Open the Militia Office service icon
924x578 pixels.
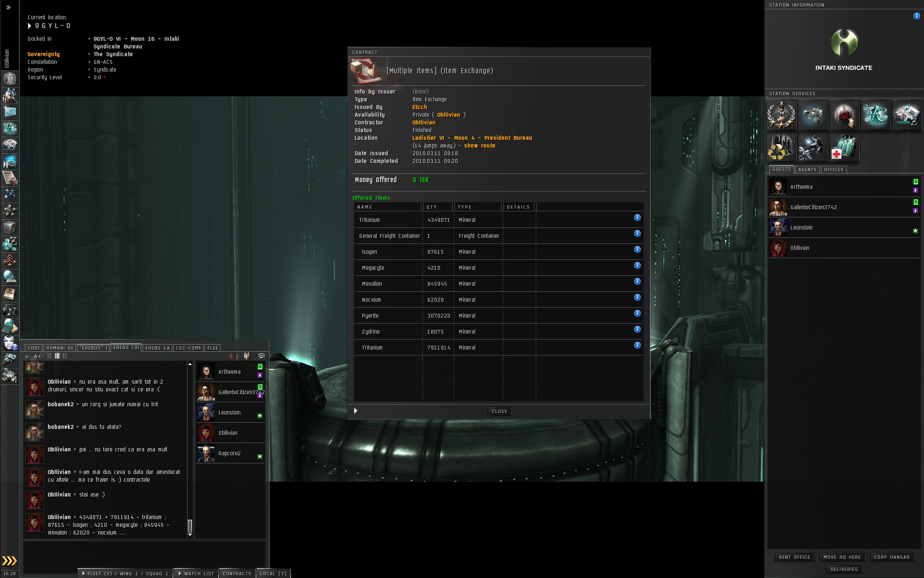coord(781,115)
